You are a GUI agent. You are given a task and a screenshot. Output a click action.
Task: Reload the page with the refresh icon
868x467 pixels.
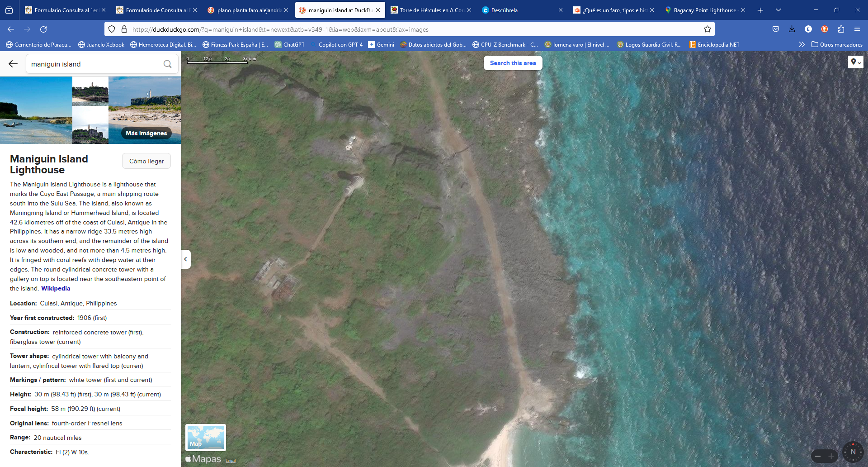[x=43, y=29]
